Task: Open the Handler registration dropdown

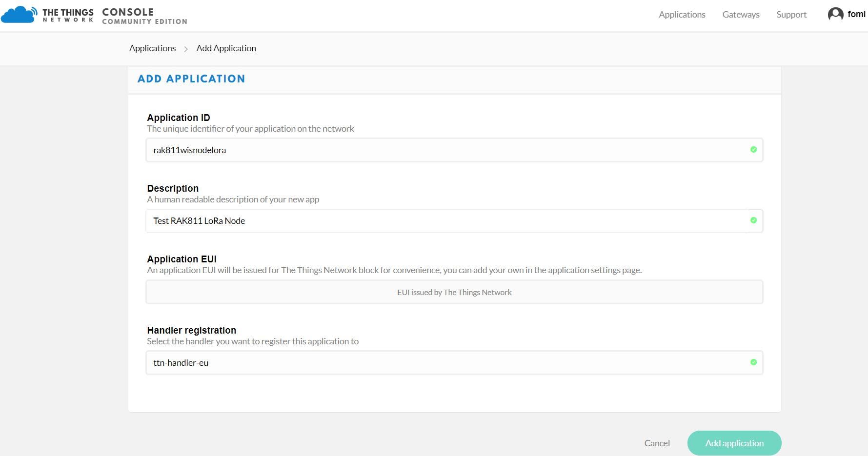Action: [x=454, y=363]
